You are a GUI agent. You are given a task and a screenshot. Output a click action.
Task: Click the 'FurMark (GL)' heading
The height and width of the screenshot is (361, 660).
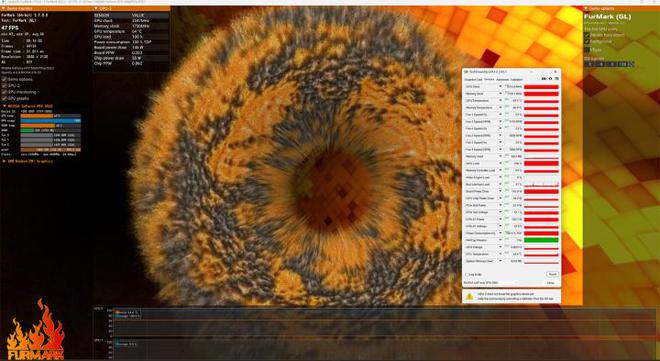click(x=607, y=17)
